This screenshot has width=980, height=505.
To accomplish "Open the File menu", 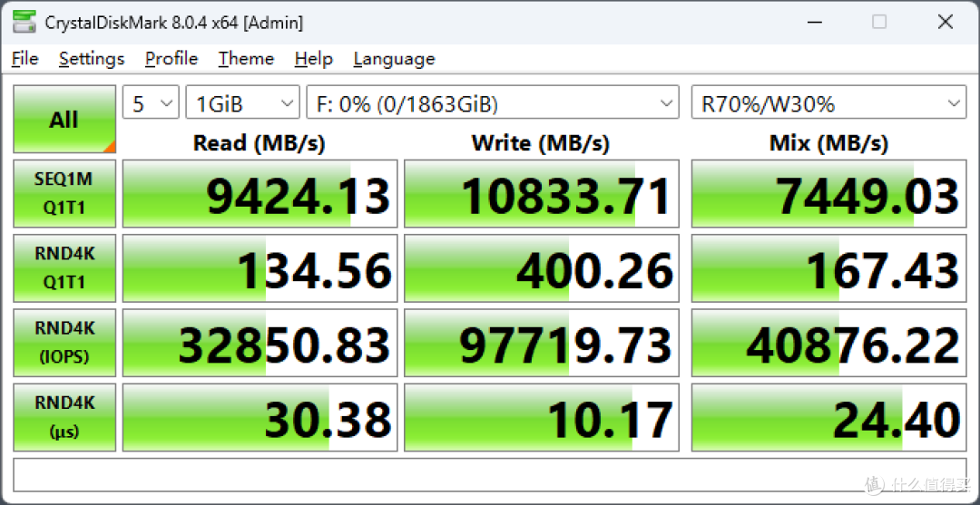I will point(25,59).
